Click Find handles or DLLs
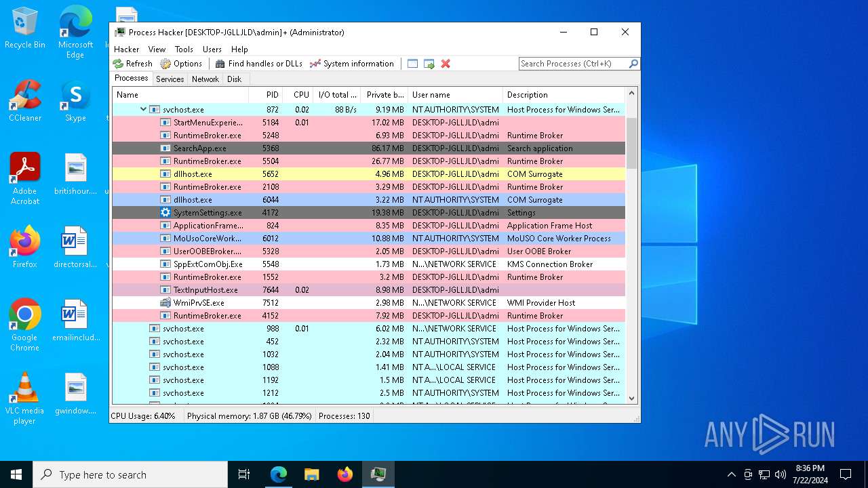The height and width of the screenshot is (488, 868). click(x=259, y=64)
